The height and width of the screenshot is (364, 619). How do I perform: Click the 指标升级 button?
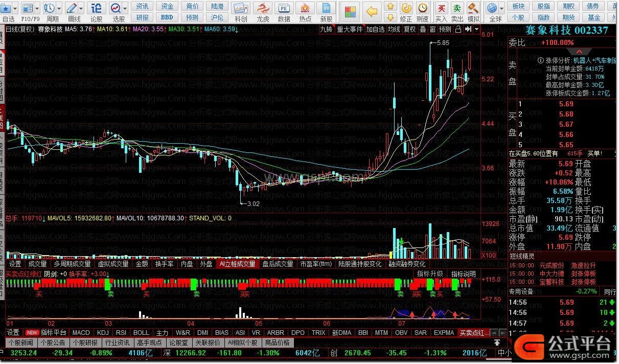(x=430, y=274)
